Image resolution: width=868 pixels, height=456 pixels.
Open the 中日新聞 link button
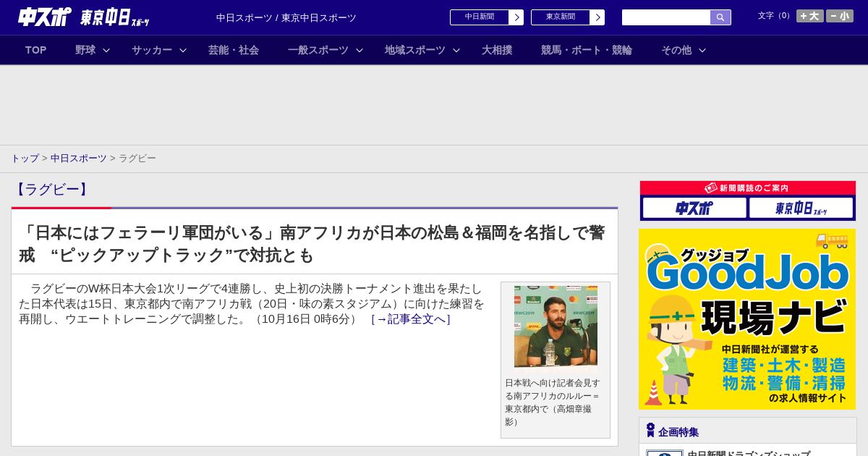tap(487, 17)
